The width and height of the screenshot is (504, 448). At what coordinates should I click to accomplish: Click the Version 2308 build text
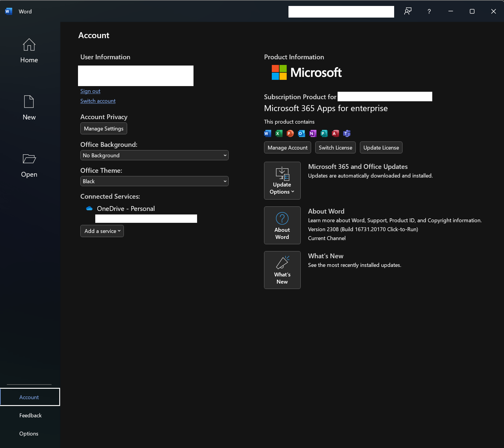[x=363, y=229]
